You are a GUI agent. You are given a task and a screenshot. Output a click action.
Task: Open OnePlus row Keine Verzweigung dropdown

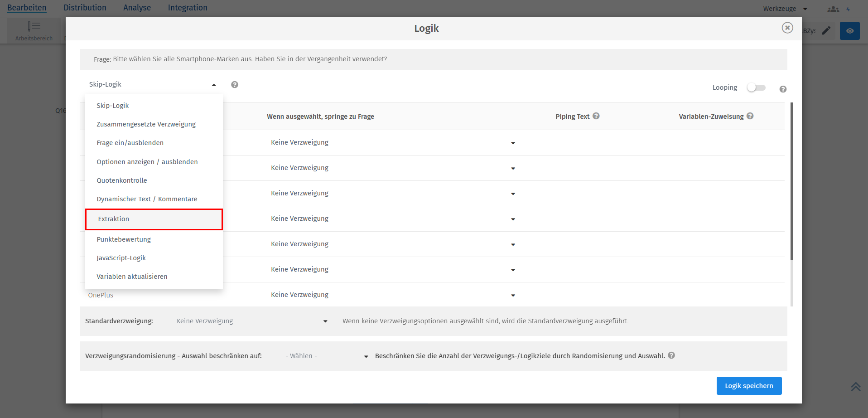point(393,295)
